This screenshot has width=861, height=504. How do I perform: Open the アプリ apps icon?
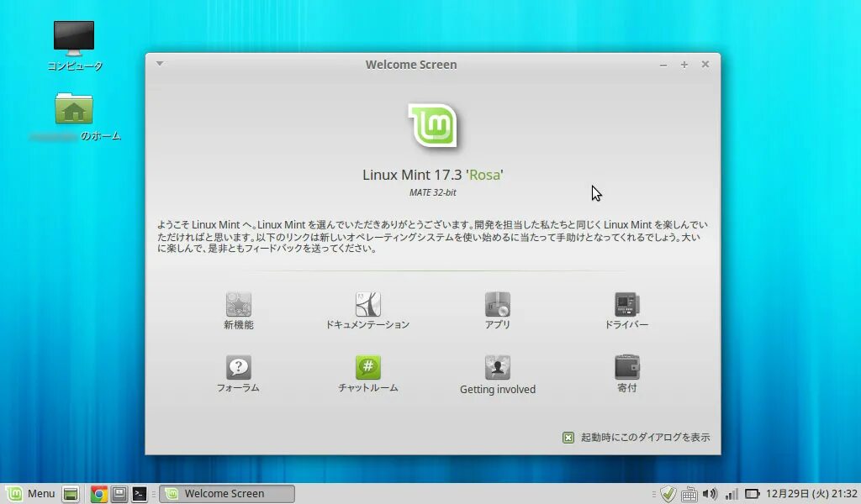click(x=498, y=304)
